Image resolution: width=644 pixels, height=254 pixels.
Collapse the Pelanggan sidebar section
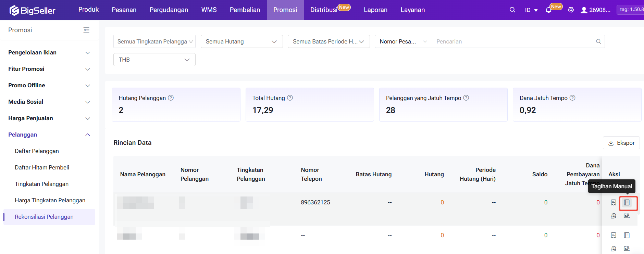(x=49, y=135)
